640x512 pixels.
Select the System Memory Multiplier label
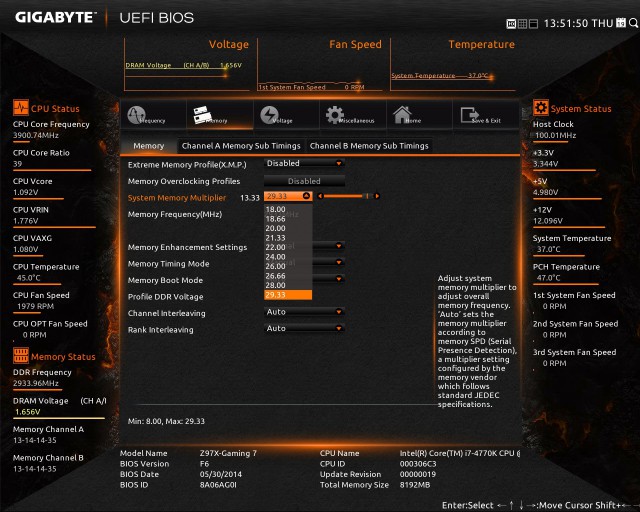point(177,198)
